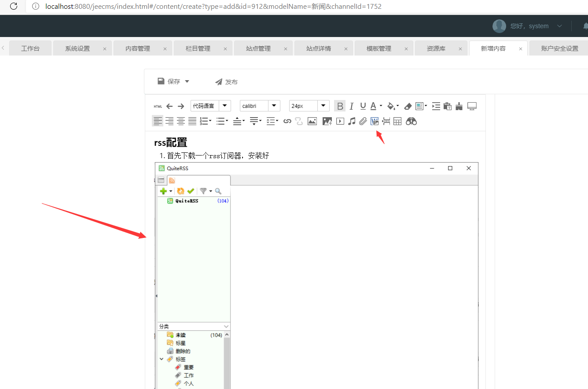Increase first-line indent with the indent icon
This screenshot has width=588, height=389.
point(436,106)
